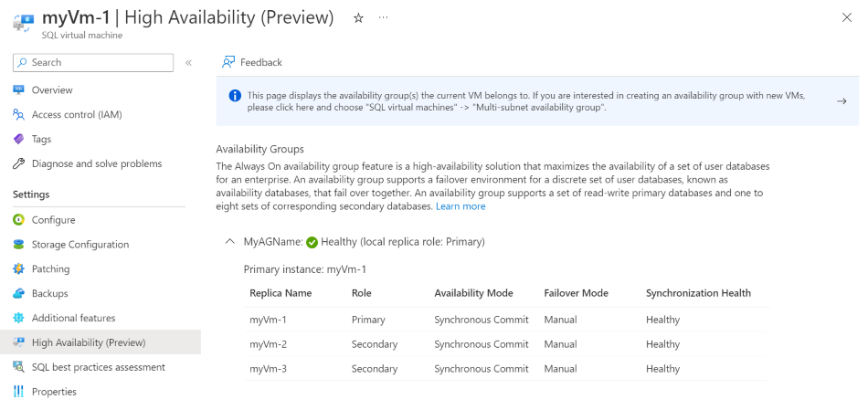The width and height of the screenshot is (868, 410).
Task: Open the Learn more link
Action: (460, 206)
